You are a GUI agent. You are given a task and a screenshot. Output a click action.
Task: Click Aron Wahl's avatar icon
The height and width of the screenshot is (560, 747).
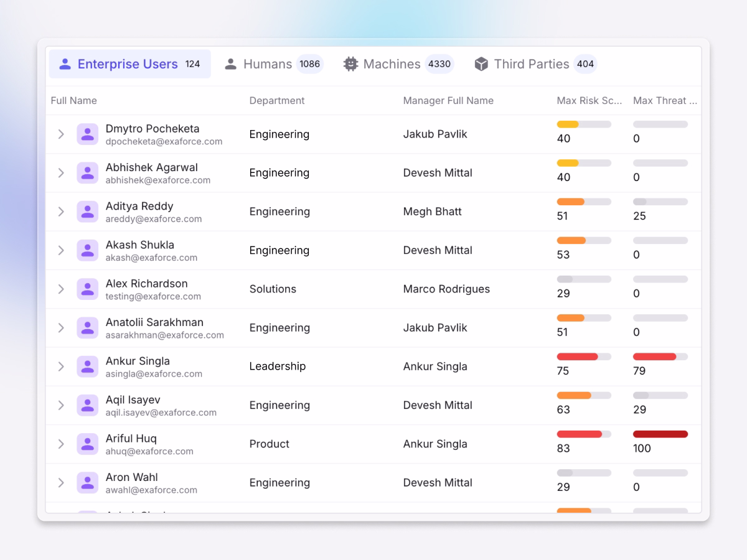87,482
